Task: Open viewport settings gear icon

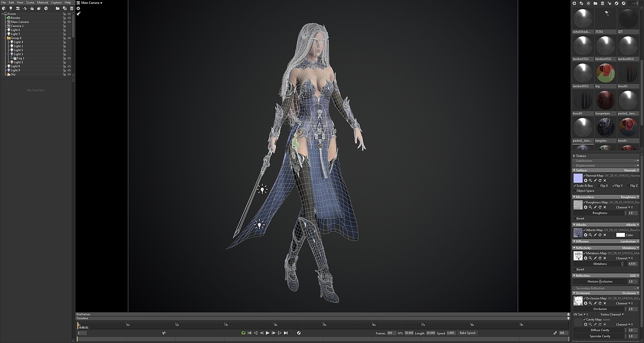Action: [x=78, y=8]
